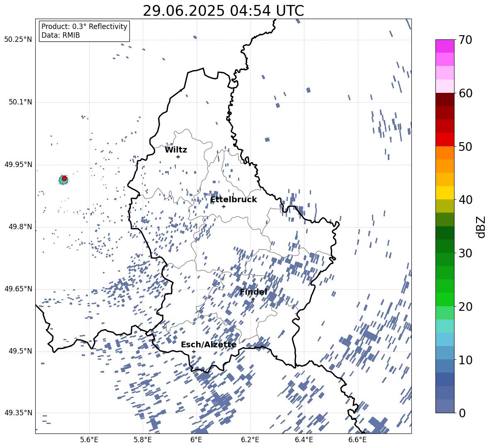The width and height of the screenshot is (491, 448).
Task: Click the 50.1°N latitude label
Action: pyautogui.click(x=20, y=102)
